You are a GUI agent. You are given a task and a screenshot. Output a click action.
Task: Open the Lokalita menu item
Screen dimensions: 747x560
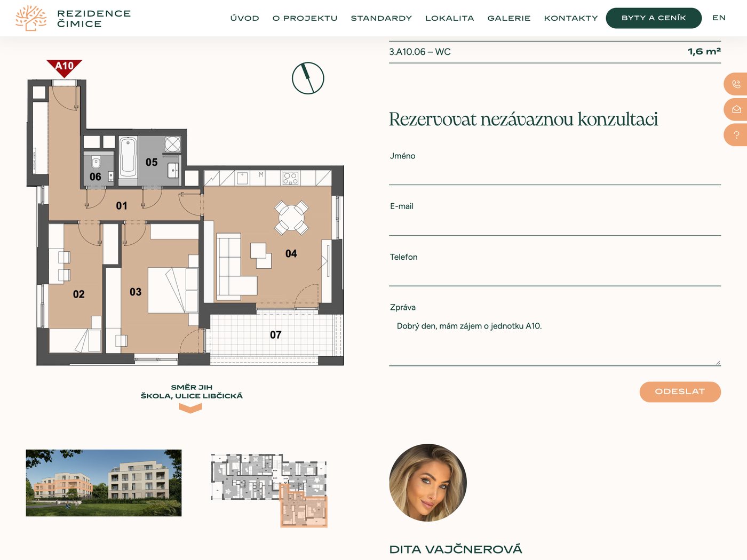coord(450,18)
